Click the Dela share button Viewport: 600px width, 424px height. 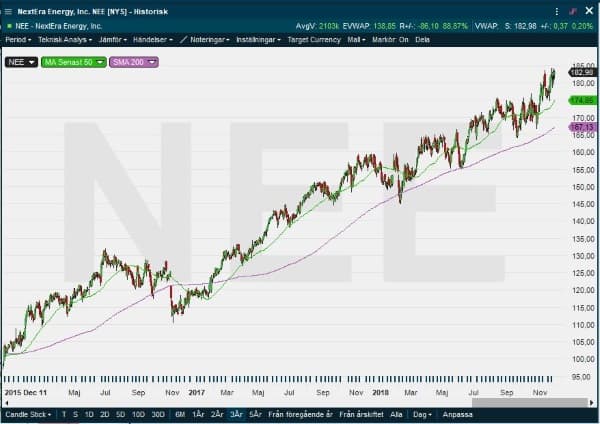coord(422,40)
